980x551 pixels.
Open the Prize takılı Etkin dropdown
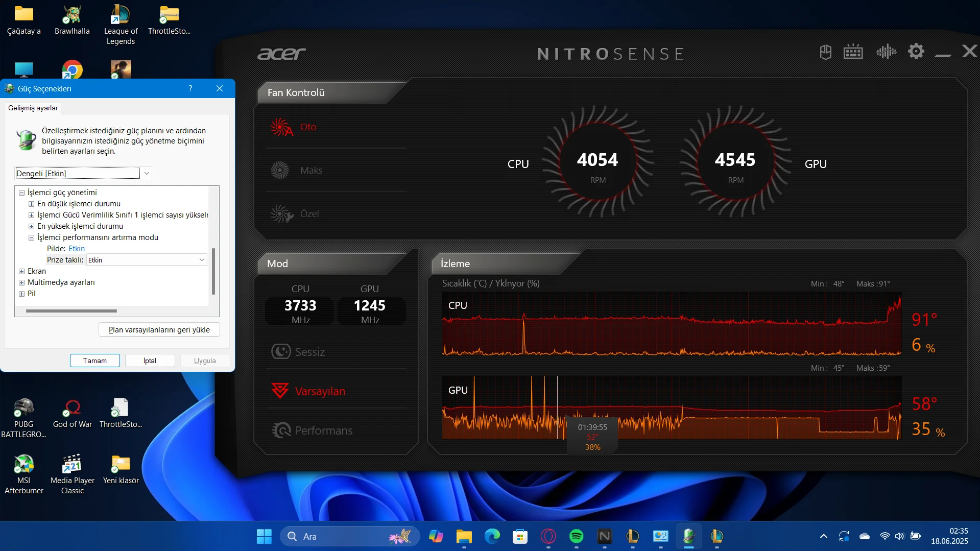point(201,260)
